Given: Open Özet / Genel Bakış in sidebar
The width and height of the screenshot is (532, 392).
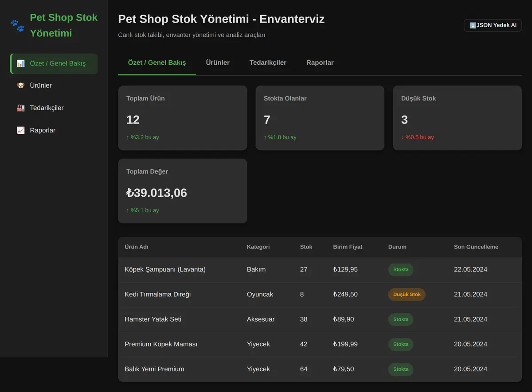Looking at the screenshot, I should click(54, 63).
